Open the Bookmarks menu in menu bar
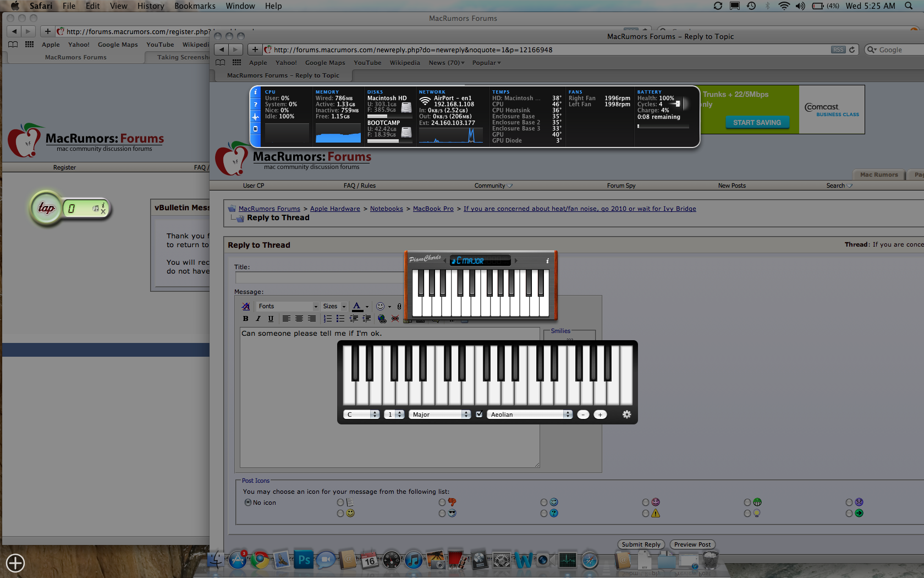This screenshot has width=924, height=578. pos(195,6)
